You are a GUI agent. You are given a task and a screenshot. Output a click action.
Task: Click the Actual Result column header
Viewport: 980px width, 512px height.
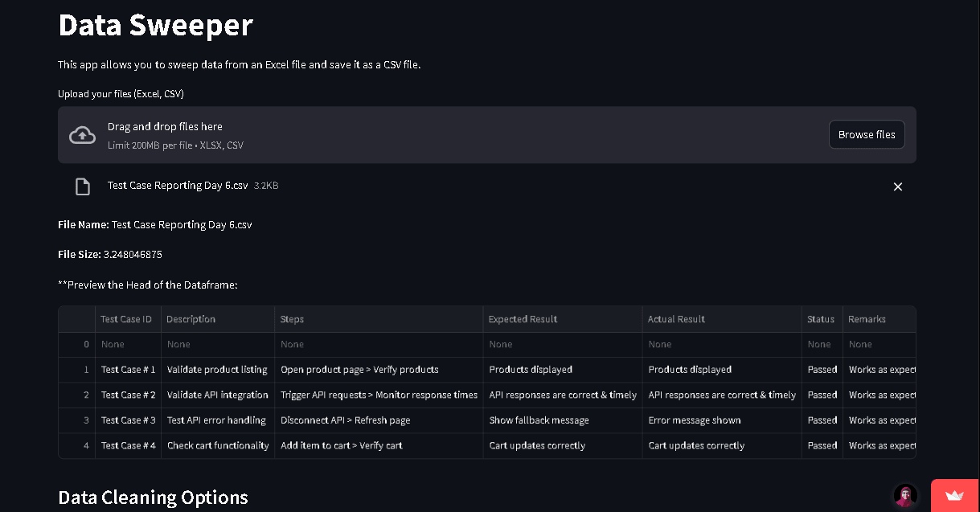pyautogui.click(x=722, y=319)
